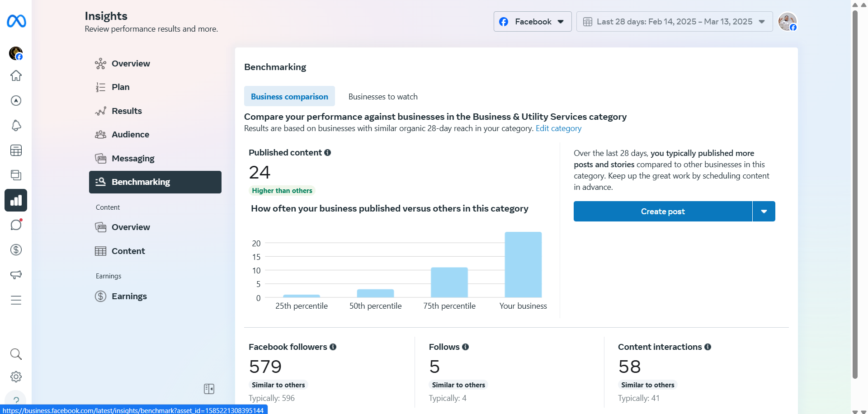The height and width of the screenshot is (414, 868).
Task: Open Messaging in Insights menu
Action: click(x=155, y=159)
